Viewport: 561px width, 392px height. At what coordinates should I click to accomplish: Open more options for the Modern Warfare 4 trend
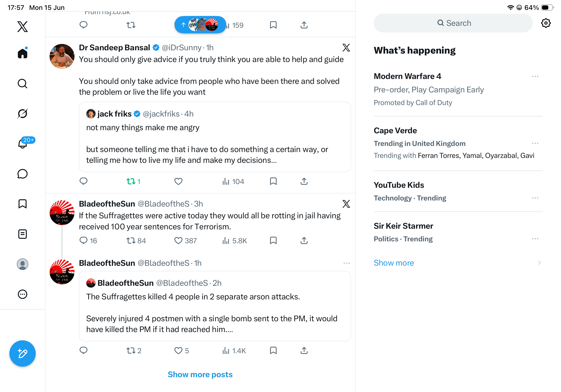[x=535, y=76]
